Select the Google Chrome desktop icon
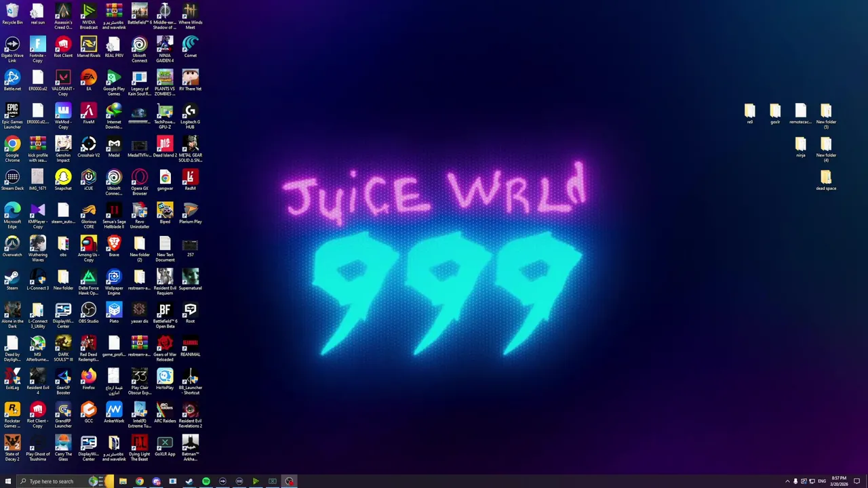Viewport: 868px width, 488px height. [x=12, y=149]
